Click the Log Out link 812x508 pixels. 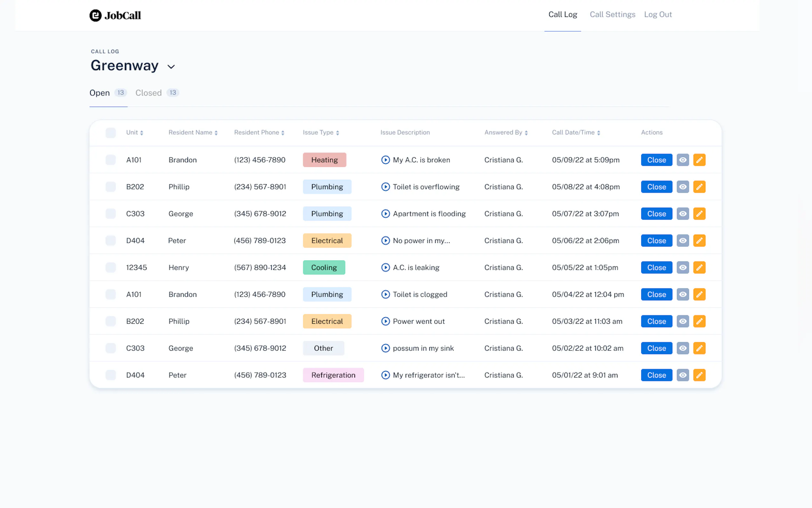658,14
